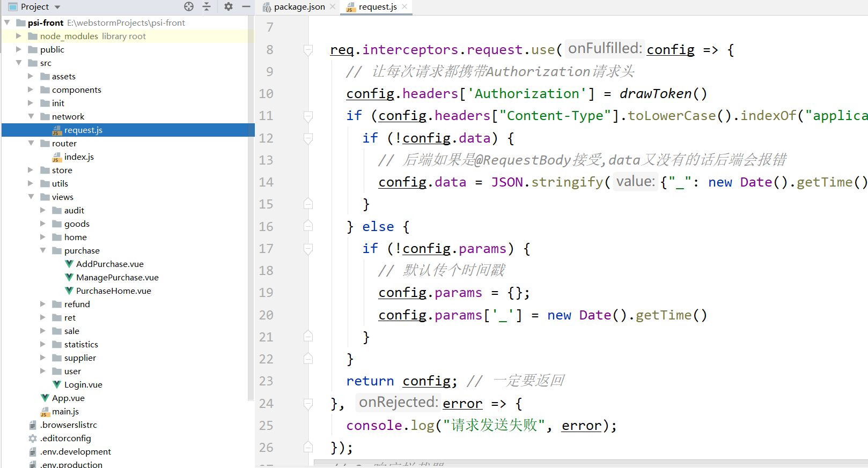Click the locate-in-project crosshair icon
This screenshot has height=468, width=868.
pos(189,6)
